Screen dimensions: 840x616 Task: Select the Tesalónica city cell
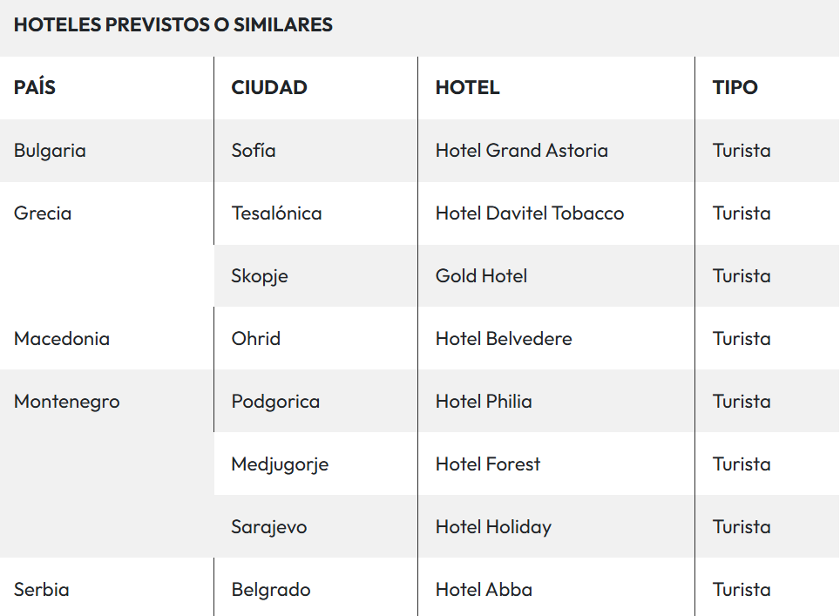coord(276,213)
